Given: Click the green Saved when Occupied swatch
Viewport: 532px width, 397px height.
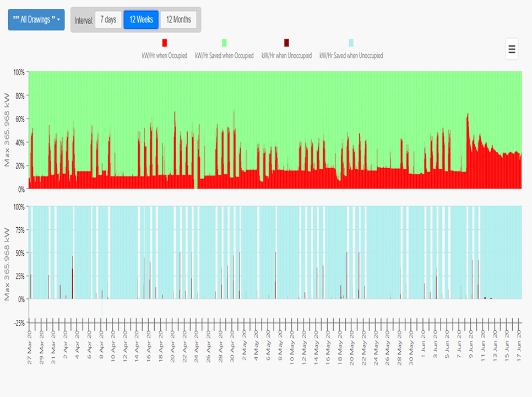Looking at the screenshot, I should 224,44.
